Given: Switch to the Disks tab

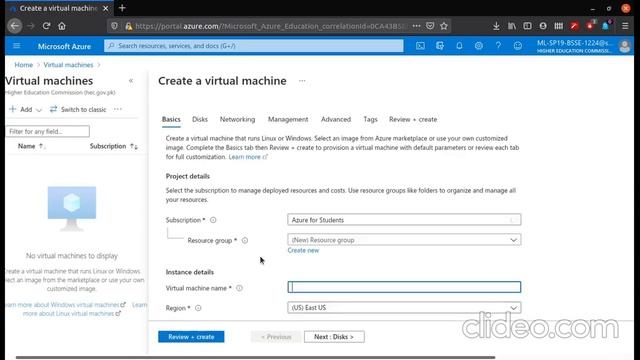Looking at the screenshot, I should click(200, 119).
